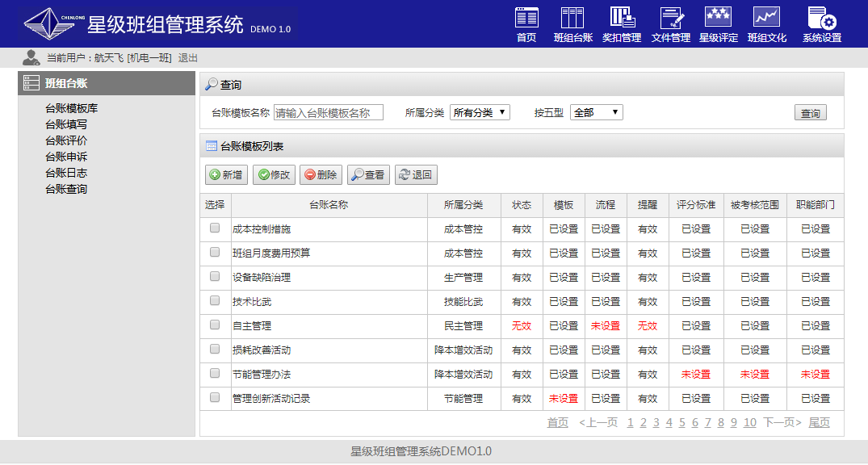Open the 文件管理 icon
868x465 pixels.
(671, 19)
